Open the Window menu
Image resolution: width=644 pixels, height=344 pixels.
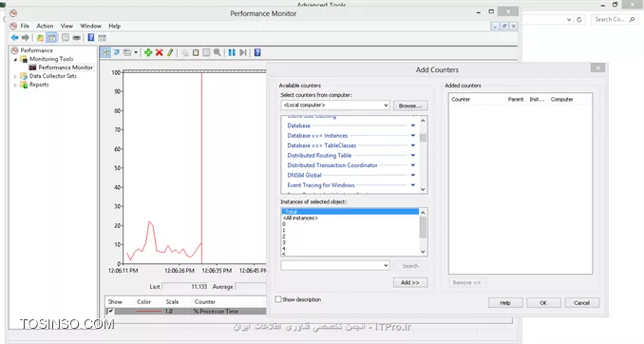pyautogui.click(x=90, y=26)
